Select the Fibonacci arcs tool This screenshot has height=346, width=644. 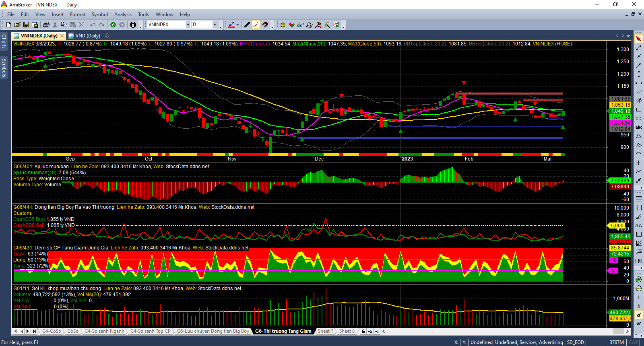pyautogui.click(x=639, y=225)
